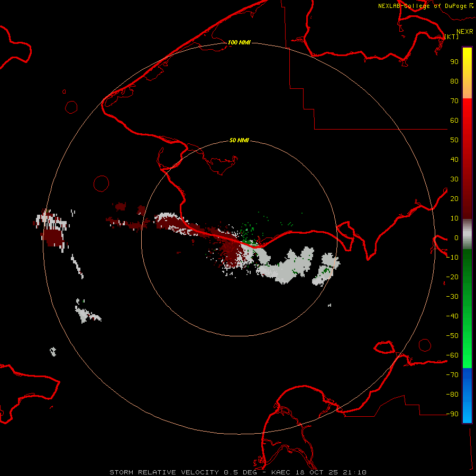Pick the green segment of the velocity colorbar

[x=467, y=308]
